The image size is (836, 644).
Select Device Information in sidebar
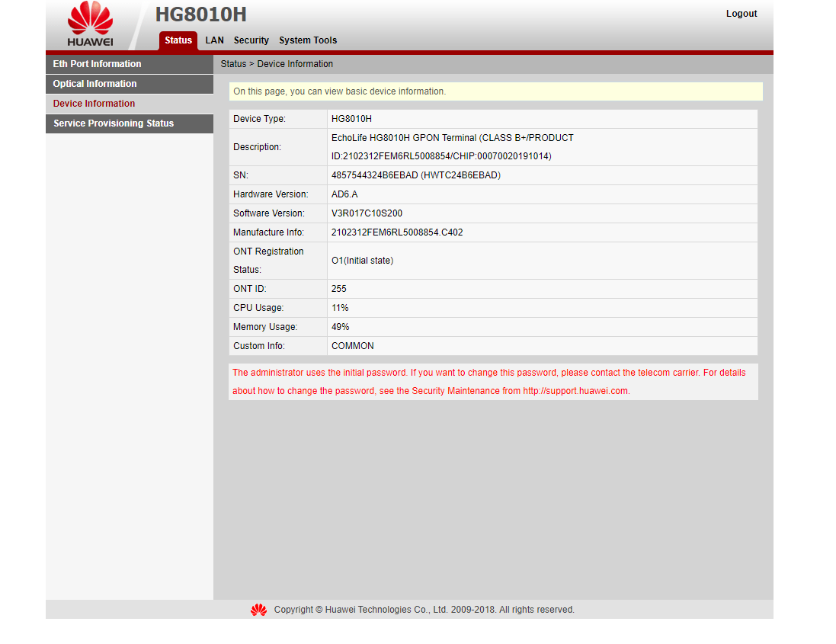point(130,104)
